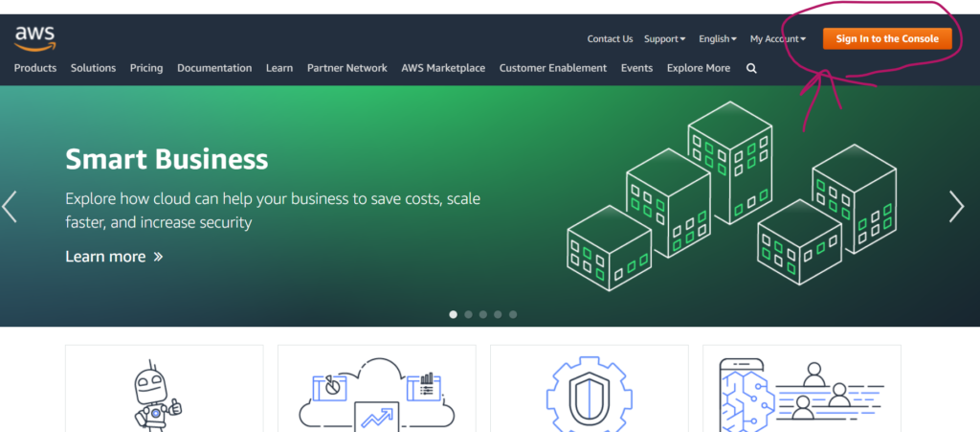
Task: Click the machine learning people card illustration
Action: point(802,395)
